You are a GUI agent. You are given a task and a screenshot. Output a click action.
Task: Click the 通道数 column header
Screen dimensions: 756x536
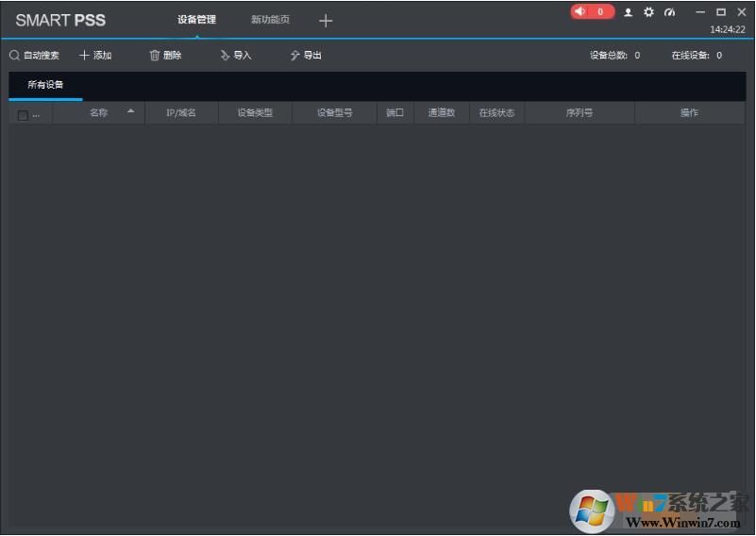[441, 113]
